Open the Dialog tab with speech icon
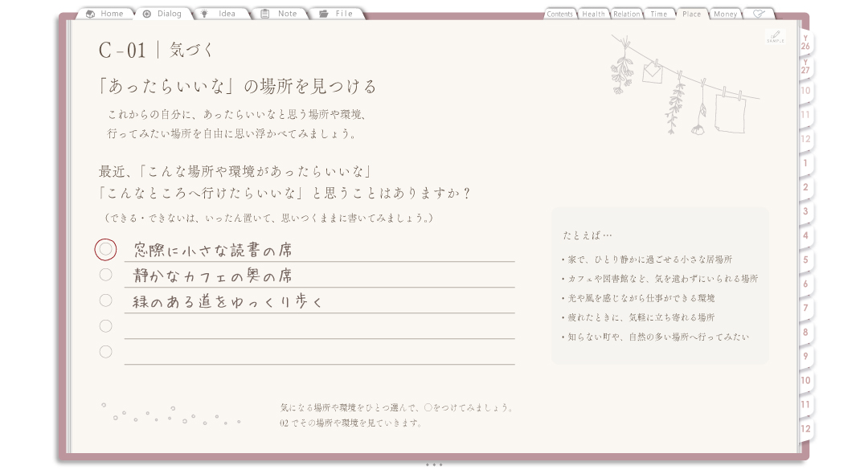868x470 pixels. (162, 14)
